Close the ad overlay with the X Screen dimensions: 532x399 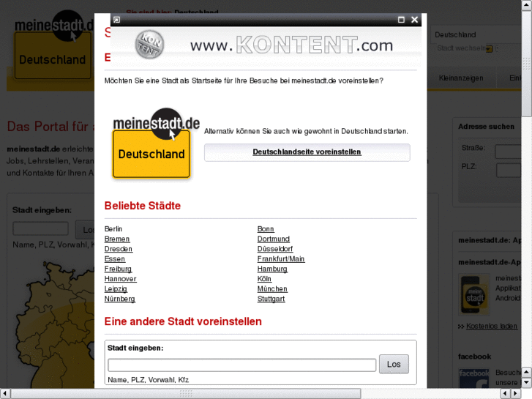[x=414, y=20]
